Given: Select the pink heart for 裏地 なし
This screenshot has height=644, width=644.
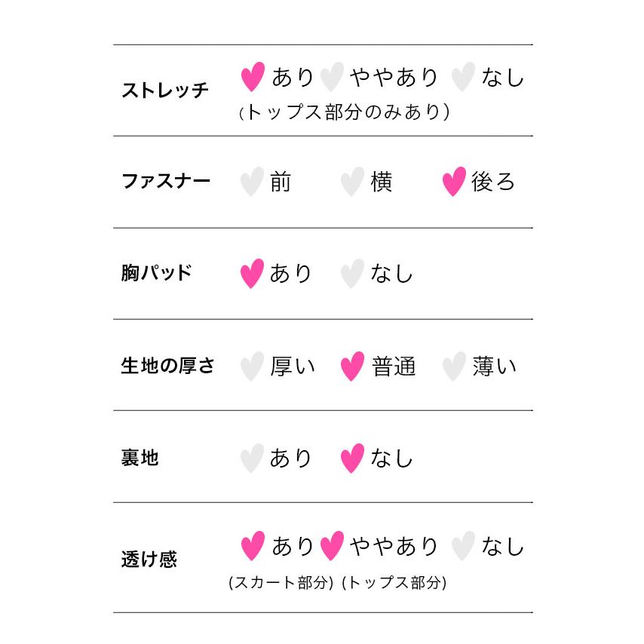Looking at the screenshot, I should point(352,458).
